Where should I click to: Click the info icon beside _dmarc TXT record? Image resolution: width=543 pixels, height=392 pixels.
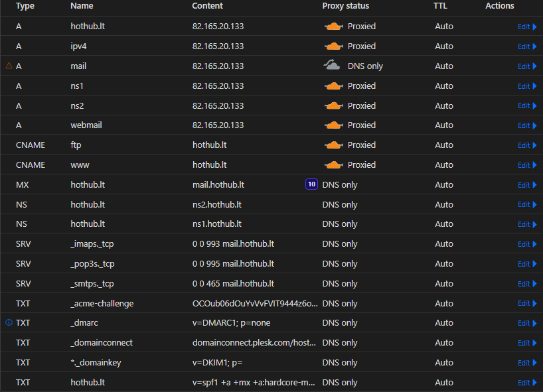(9, 322)
